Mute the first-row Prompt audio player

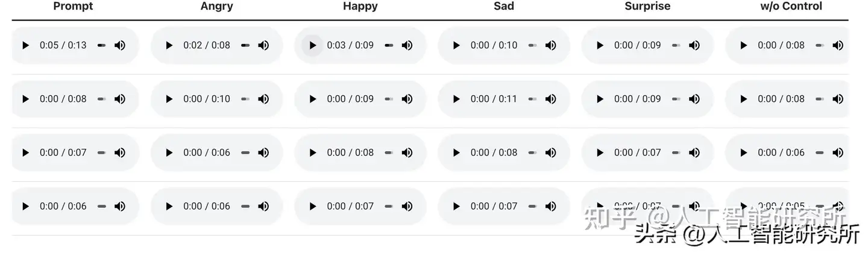click(x=120, y=45)
